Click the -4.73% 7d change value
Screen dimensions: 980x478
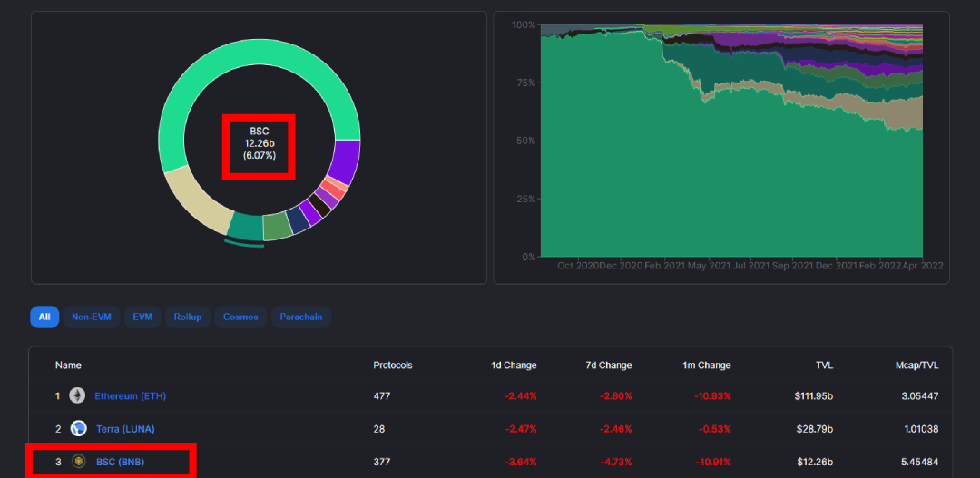616,463
